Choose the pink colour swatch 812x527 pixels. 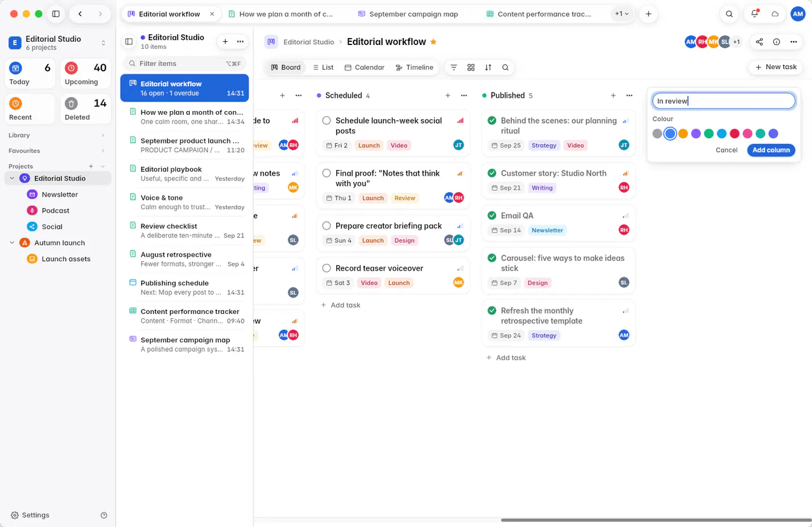747,134
